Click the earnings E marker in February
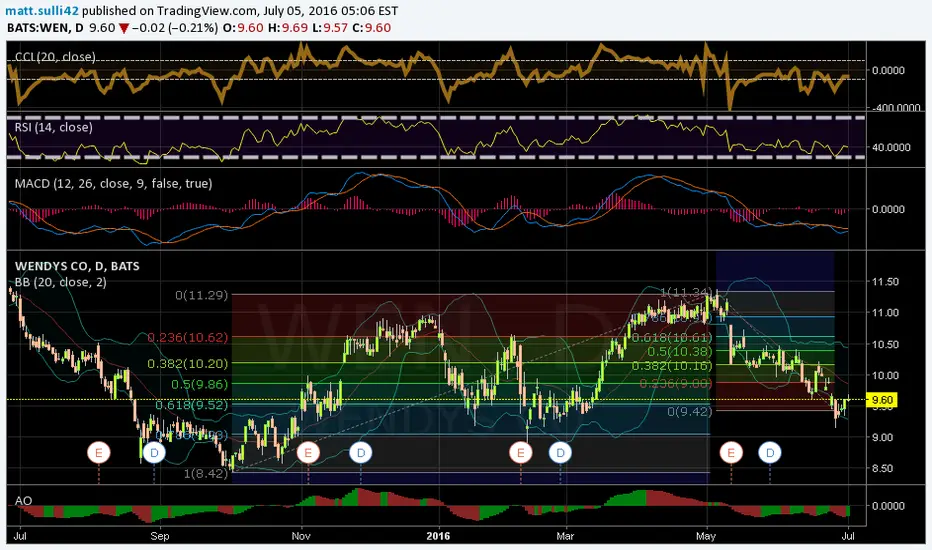The image size is (932, 550). tap(521, 453)
